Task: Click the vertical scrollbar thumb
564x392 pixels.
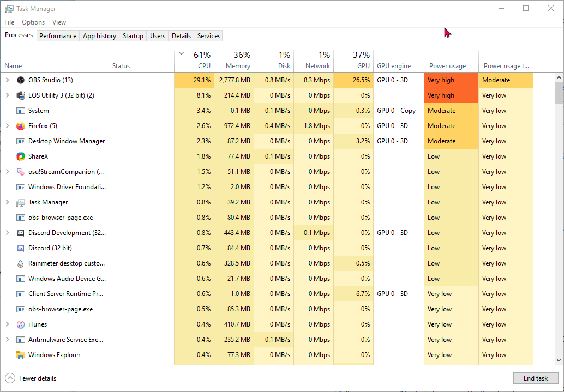Action: tap(559, 93)
